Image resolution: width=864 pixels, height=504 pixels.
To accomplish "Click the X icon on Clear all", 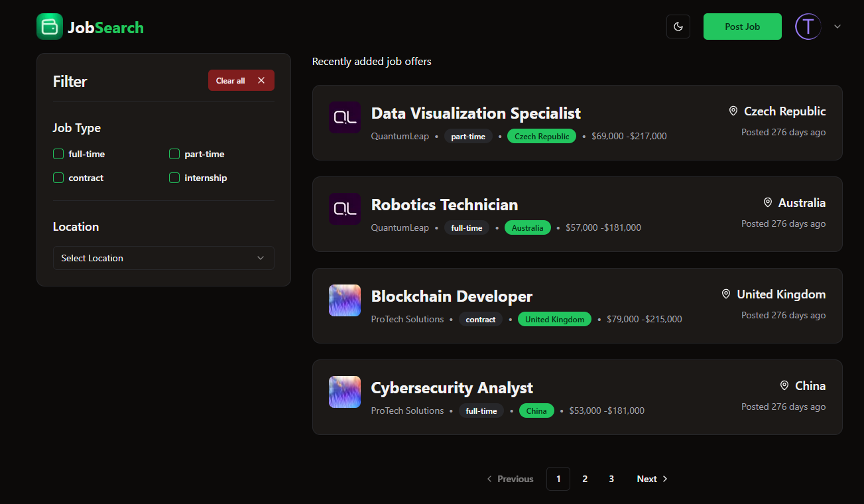I will tap(261, 80).
